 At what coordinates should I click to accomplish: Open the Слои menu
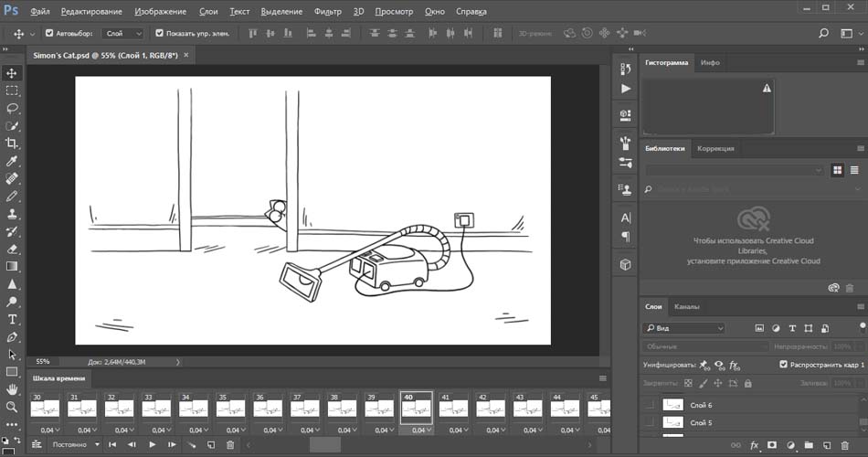208,11
